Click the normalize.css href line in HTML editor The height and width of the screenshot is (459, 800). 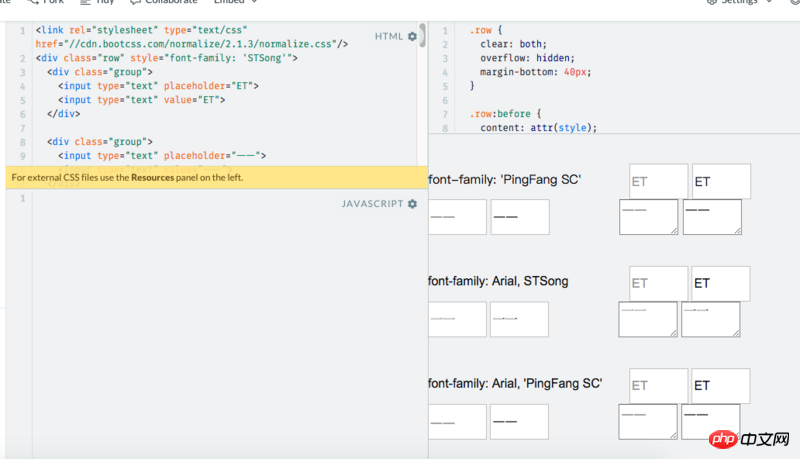190,44
